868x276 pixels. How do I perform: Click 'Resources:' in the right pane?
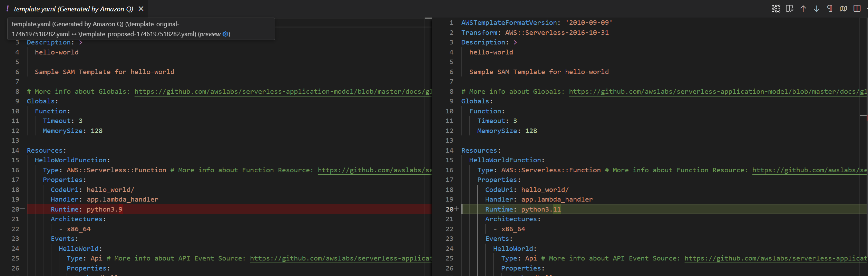pyautogui.click(x=481, y=150)
